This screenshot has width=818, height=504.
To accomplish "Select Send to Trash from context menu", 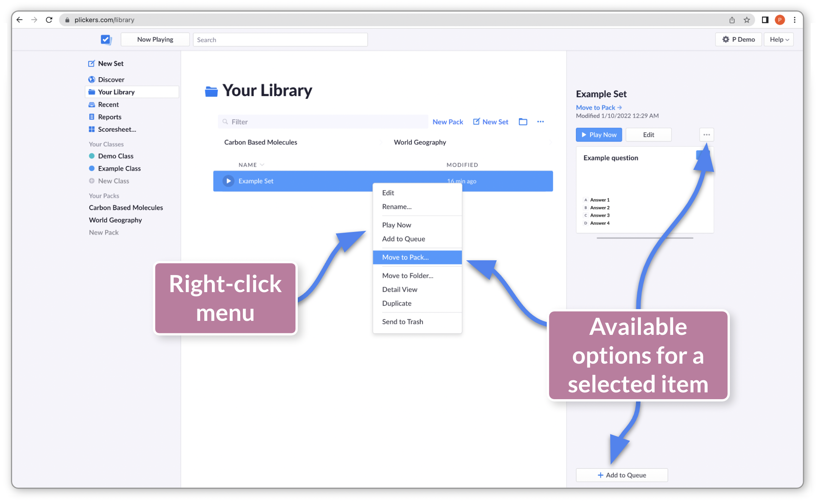I will (403, 322).
